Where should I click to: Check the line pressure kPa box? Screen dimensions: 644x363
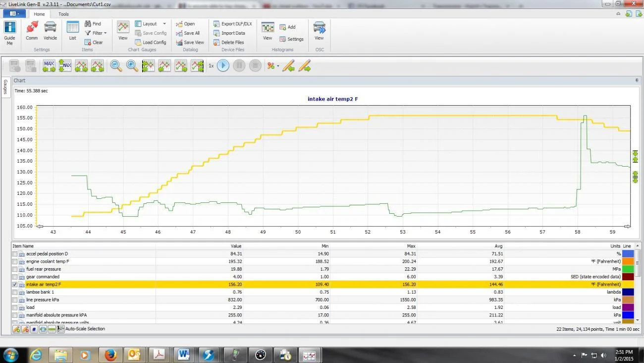15,300
